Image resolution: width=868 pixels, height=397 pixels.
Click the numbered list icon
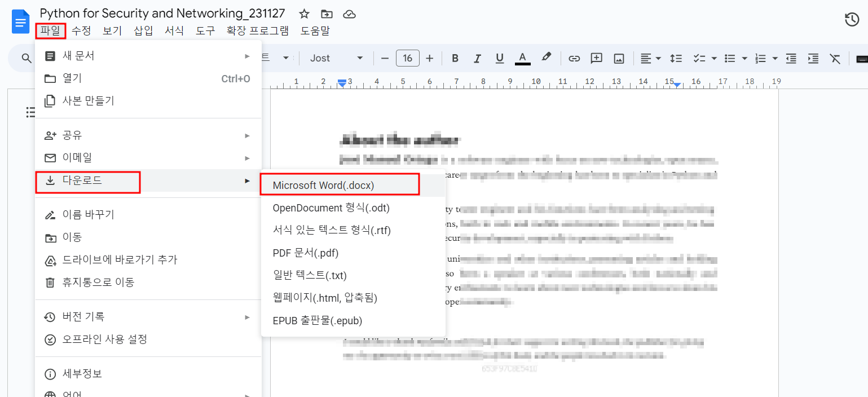pos(760,58)
